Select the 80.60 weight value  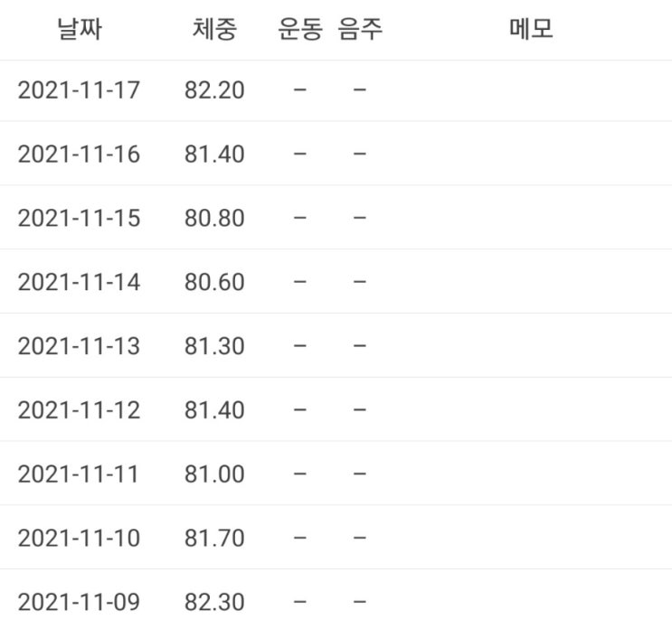tap(214, 282)
